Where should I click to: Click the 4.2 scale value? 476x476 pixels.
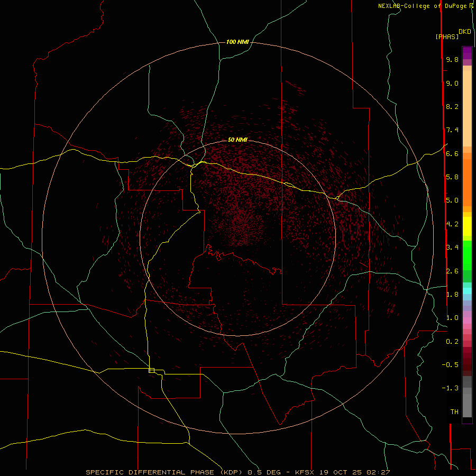tap(452, 224)
